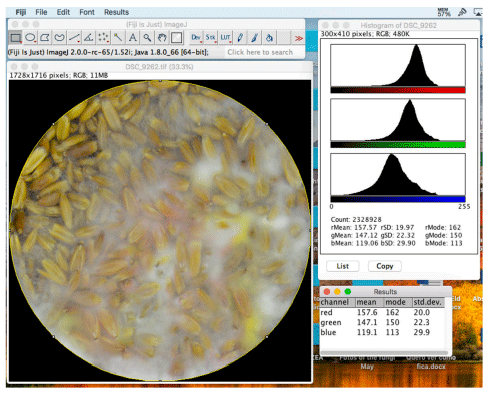Click the std.dev. column header in Results
The width and height of the screenshot is (490, 394).
pyautogui.click(x=428, y=302)
